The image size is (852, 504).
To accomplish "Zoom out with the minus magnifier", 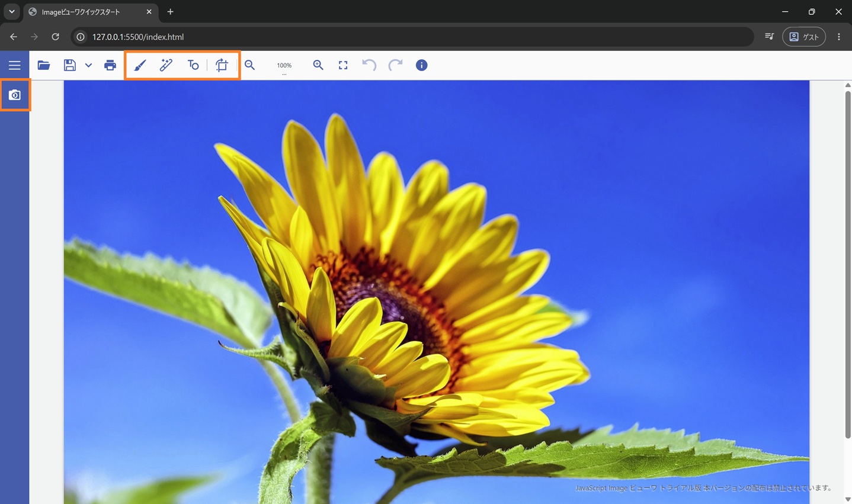I will (x=250, y=65).
